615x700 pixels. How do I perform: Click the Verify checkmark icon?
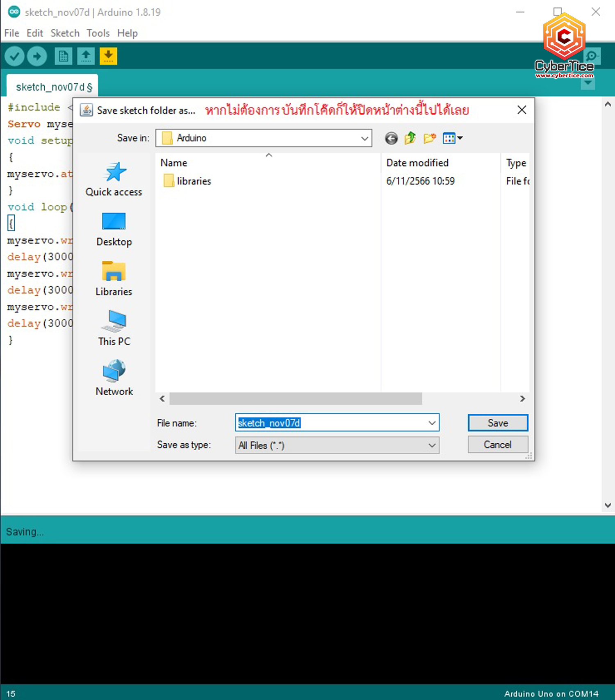coord(15,56)
